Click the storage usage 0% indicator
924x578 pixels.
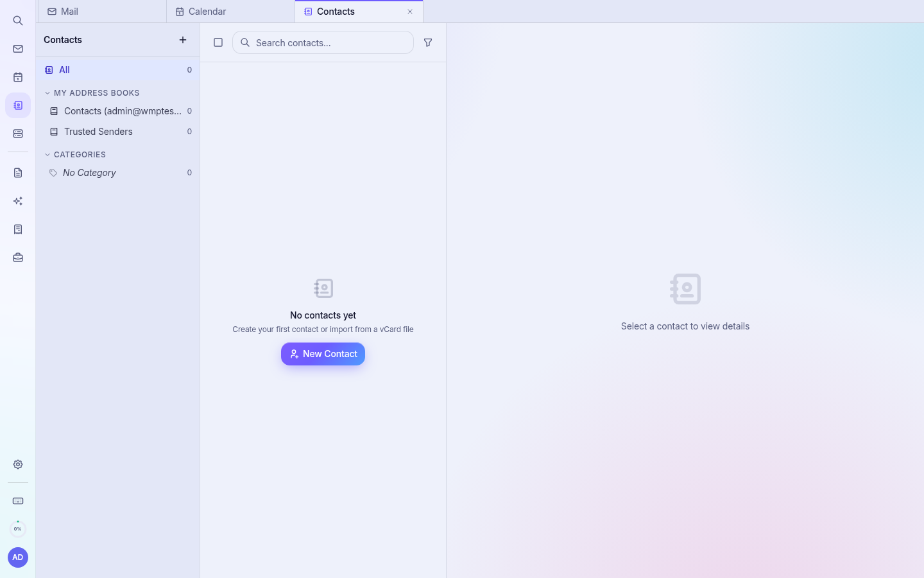pyautogui.click(x=18, y=529)
